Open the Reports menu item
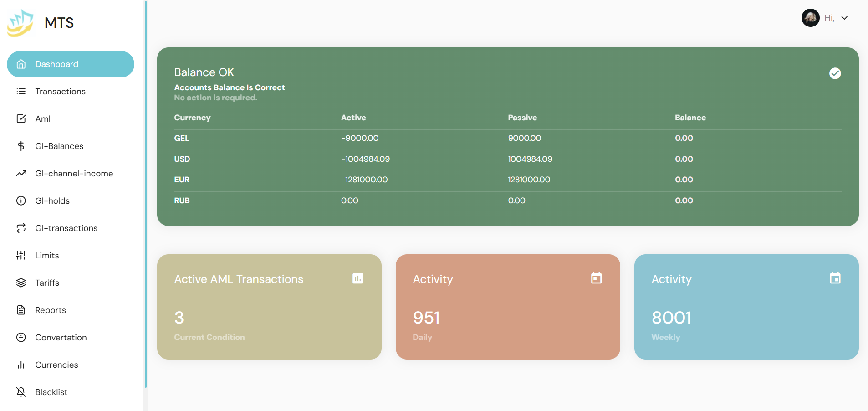The width and height of the screenshot is (868, 411). point(51,310)
